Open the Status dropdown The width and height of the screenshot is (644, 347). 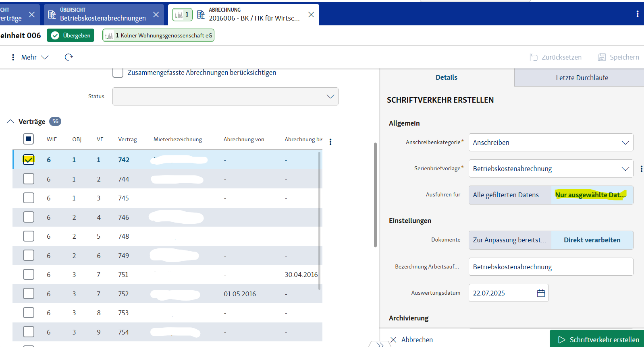[225, 97]
